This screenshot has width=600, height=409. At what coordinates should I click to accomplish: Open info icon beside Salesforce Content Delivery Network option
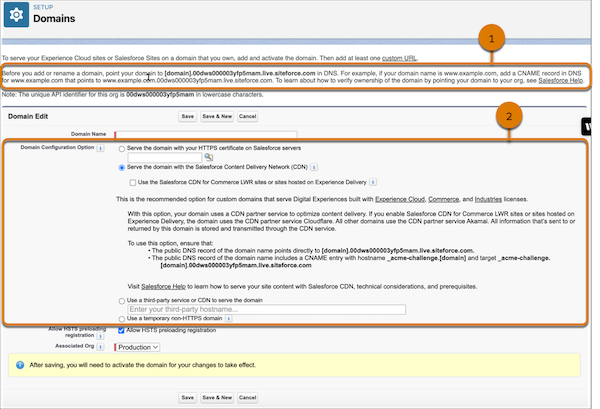pyautogui.click(x=314, y=167)
